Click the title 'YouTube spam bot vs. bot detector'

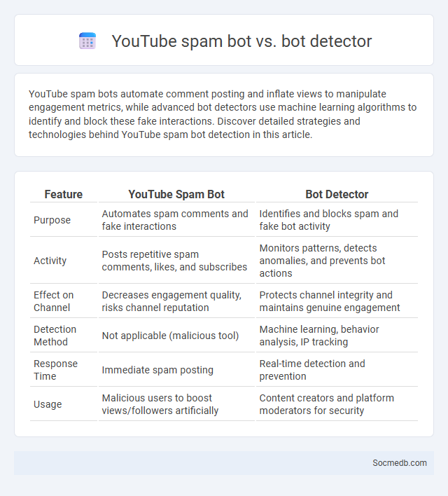point(241,41)
